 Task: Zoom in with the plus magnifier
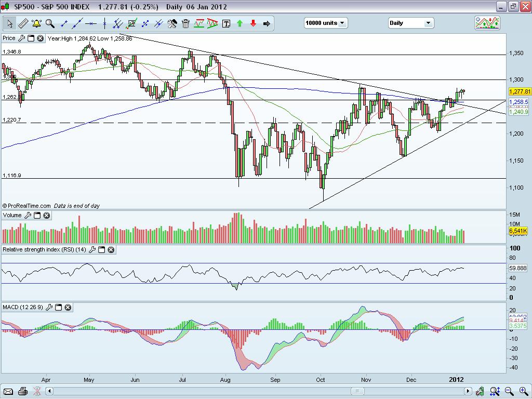point(523,392)
